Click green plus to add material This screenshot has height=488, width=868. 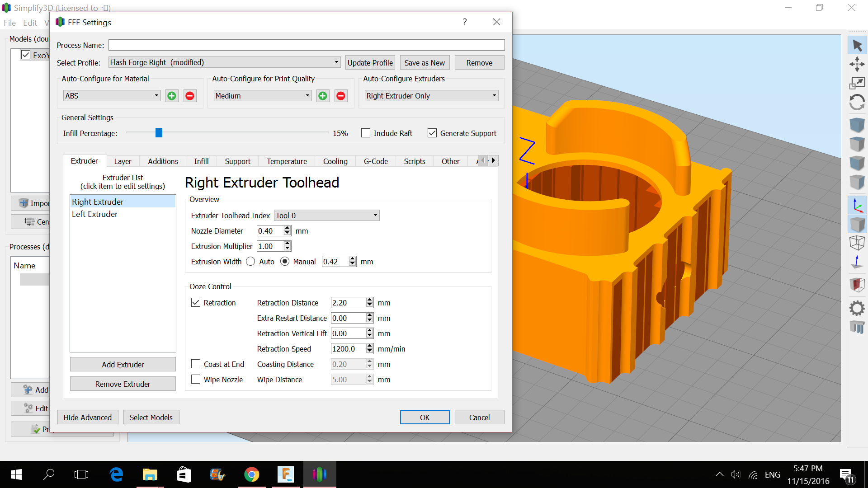tap(172, 96)
